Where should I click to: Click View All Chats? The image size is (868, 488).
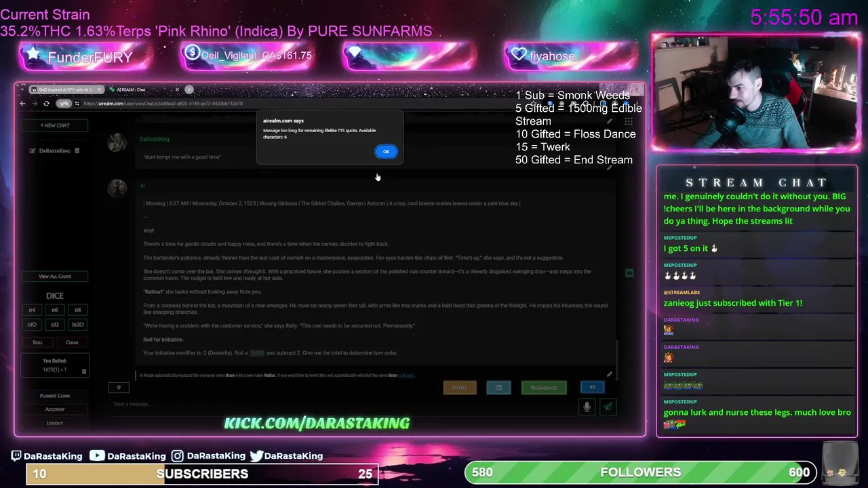(x=55, y=276)
